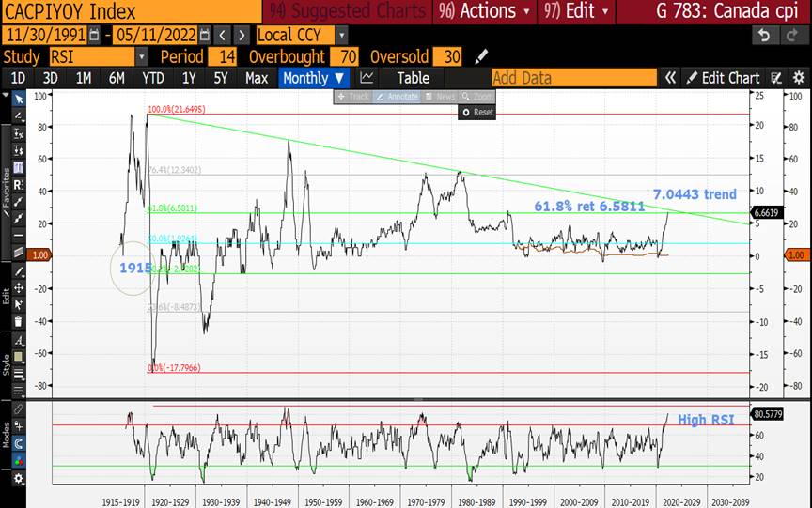Switch to the line chart type icon

pos(367,78)
